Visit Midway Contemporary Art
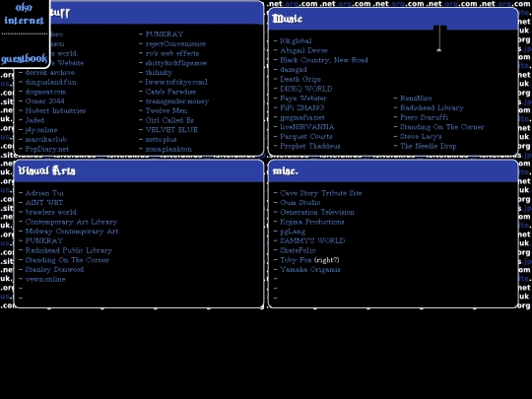Screen dimensions: 532x399 (72, 232)
